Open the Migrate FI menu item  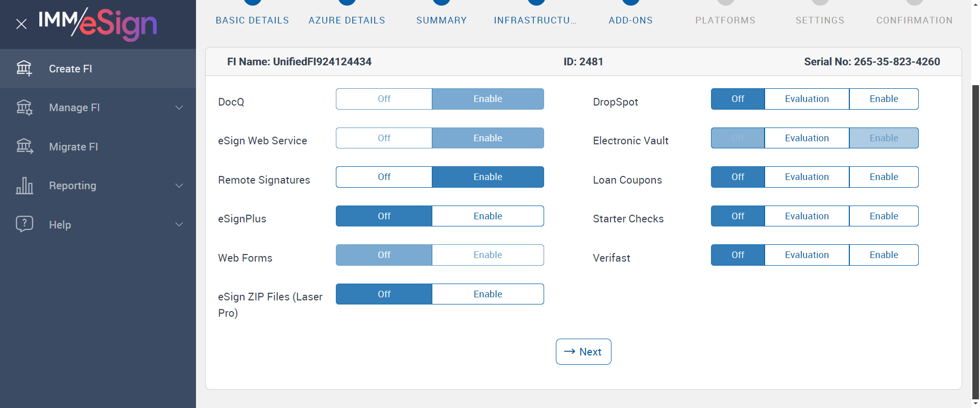pos(98,146)
